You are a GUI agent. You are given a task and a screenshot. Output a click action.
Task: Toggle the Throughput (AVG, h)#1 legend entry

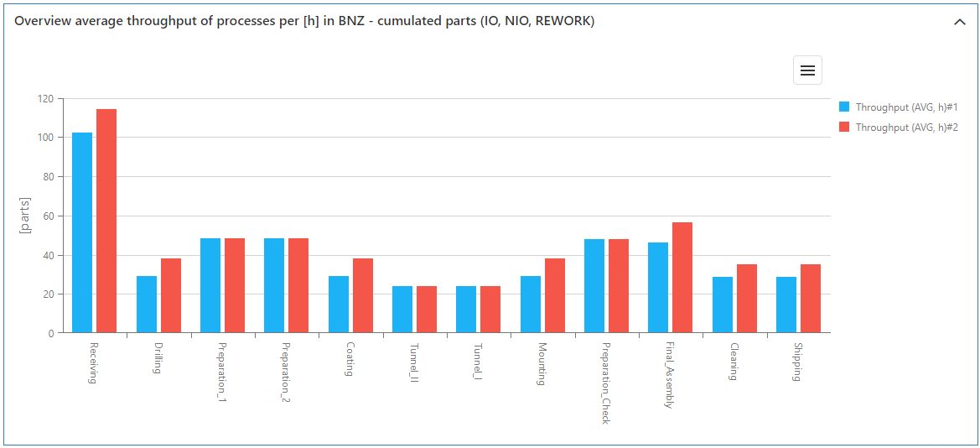click(x=906, y=107)
